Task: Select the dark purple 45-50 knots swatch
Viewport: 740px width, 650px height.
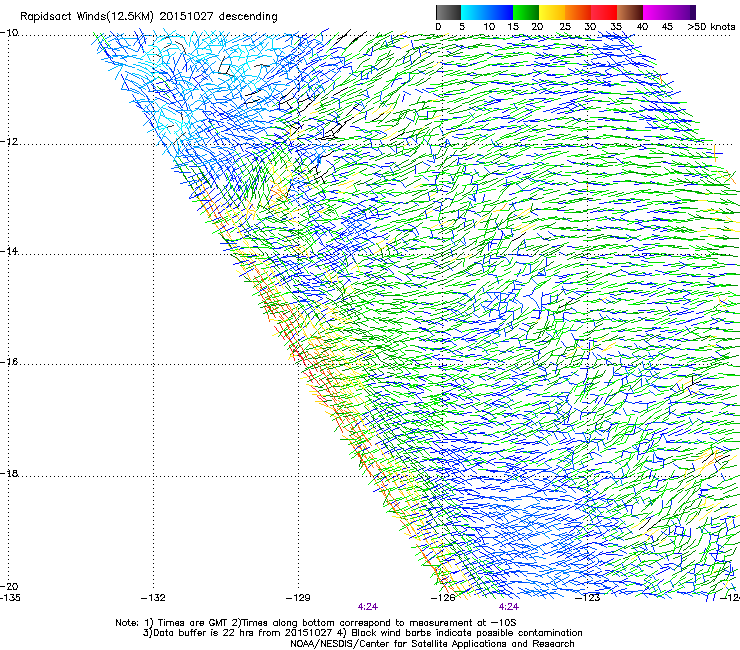Action: tap(682, 12)
